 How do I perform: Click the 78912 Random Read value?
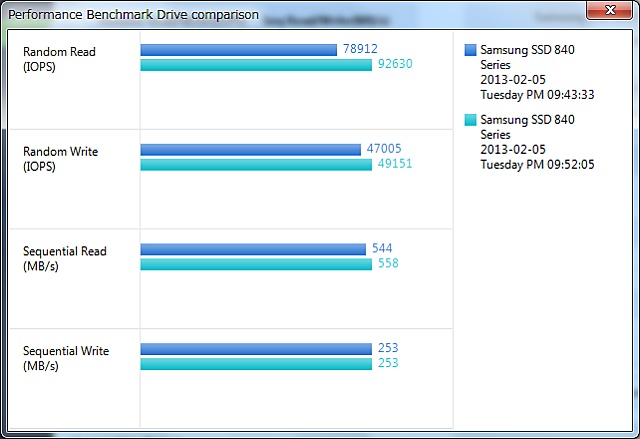click(x=360, y=49)
